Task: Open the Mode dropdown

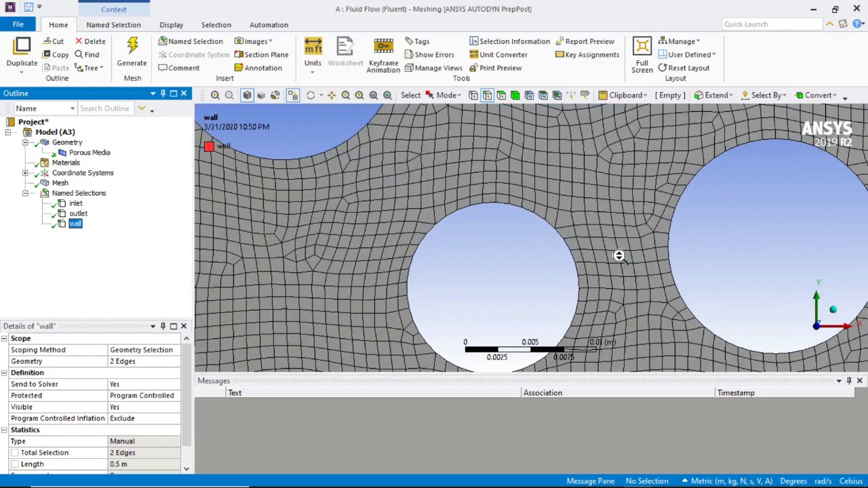Action: point(442,96)
